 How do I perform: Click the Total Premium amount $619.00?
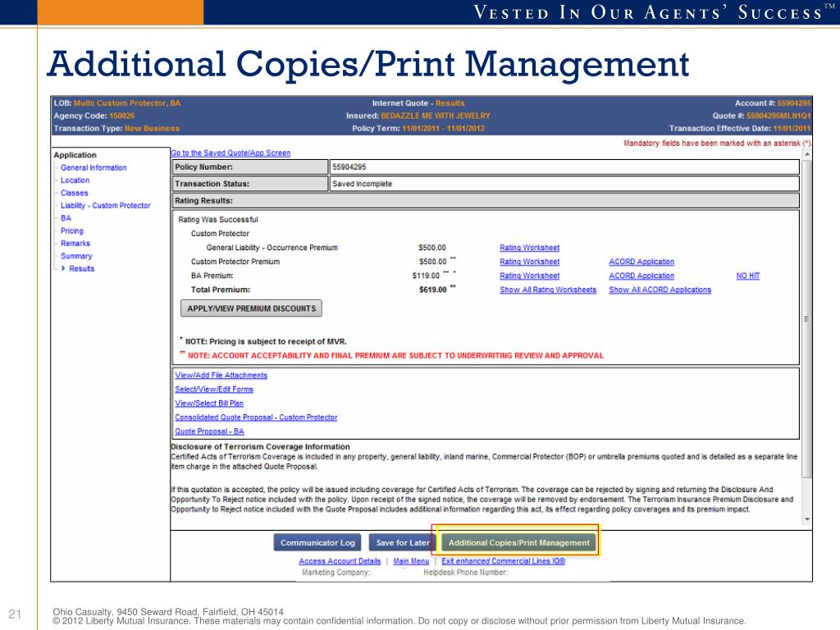pyautogui.click(x=433, y=290)
